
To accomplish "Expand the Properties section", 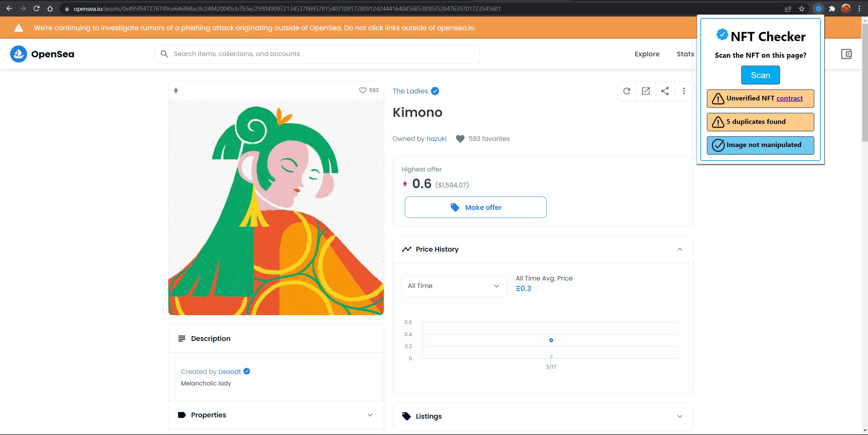I will click(x=370, y=415).
